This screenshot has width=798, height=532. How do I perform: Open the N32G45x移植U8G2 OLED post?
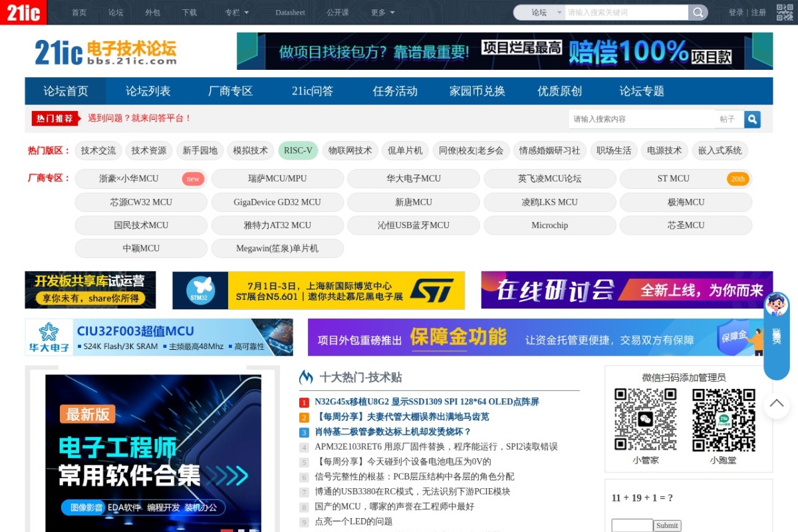pyautogui.click(x=427, y=402)
